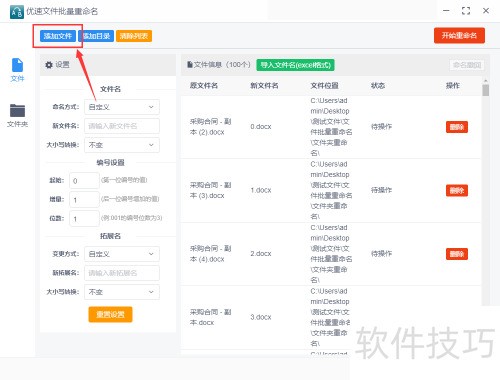The width and height of the screenshot is (500, 380).
Task: Click the scrollbar up arrow
Action: pos(486,81)
